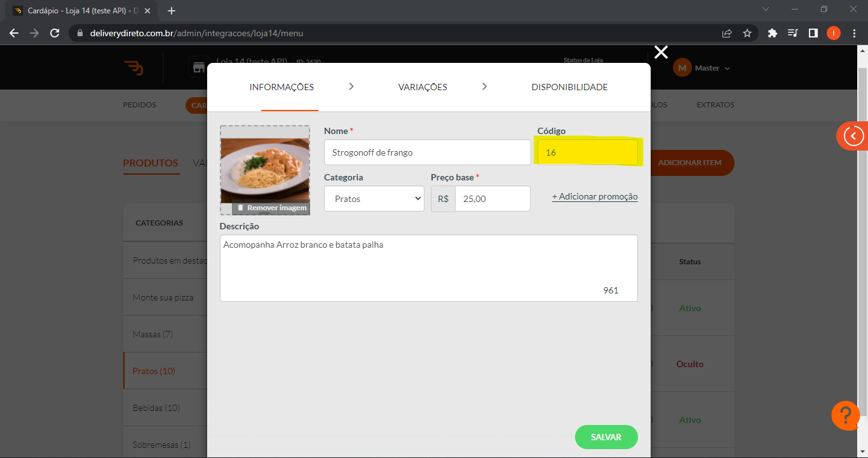
Task: Select the Massas (7) category
Action: [x=153, y=334]
